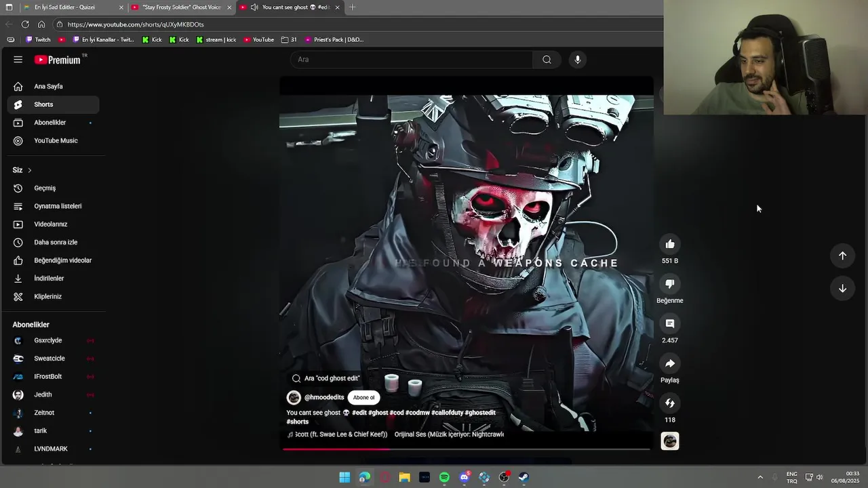Click the shorts video player
The width and height of the screenshot is (868, 488).
tap(467, 263)
